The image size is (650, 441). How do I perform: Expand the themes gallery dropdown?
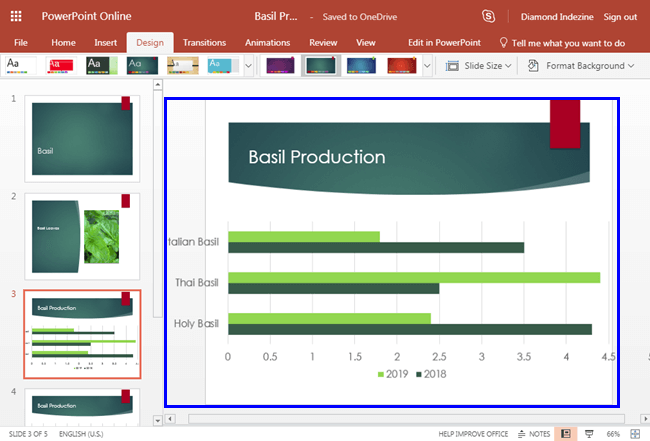(248, 66)
